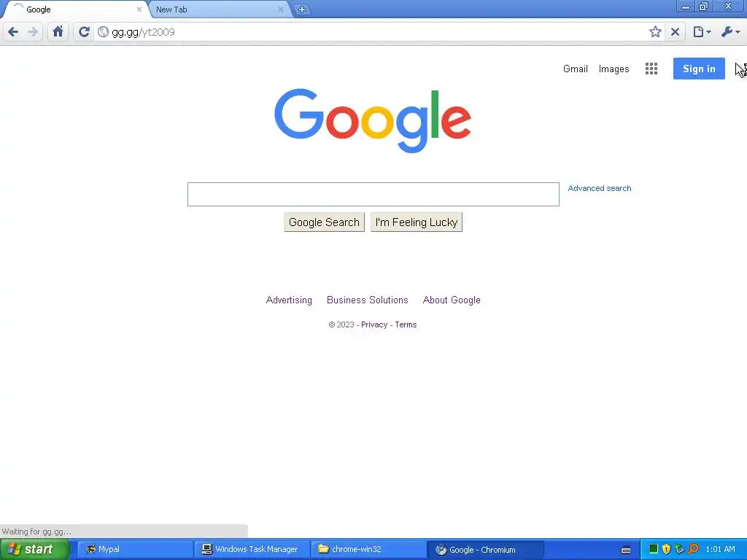Open the Privacy link in footer

[374, 324]
